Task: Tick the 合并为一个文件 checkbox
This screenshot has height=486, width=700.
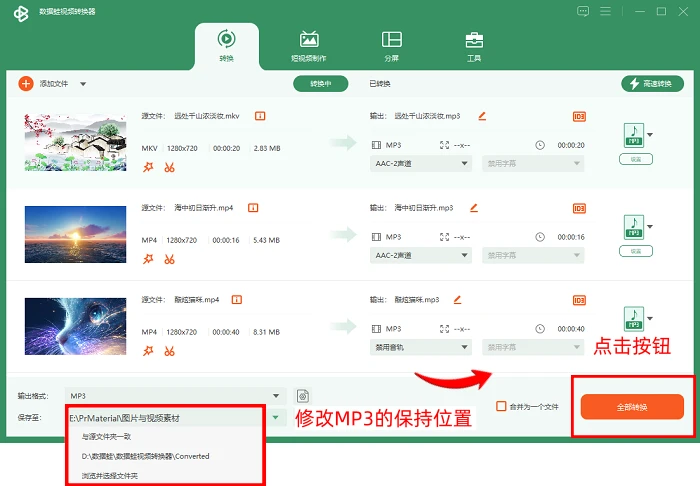Action: [501, 406]
